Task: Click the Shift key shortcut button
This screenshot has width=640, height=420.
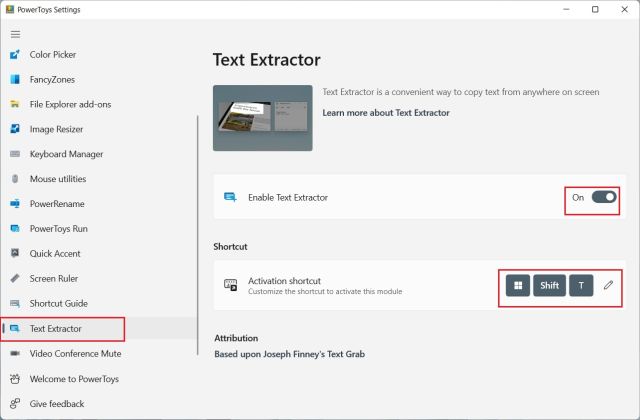Action: click(x=549, y=285)
